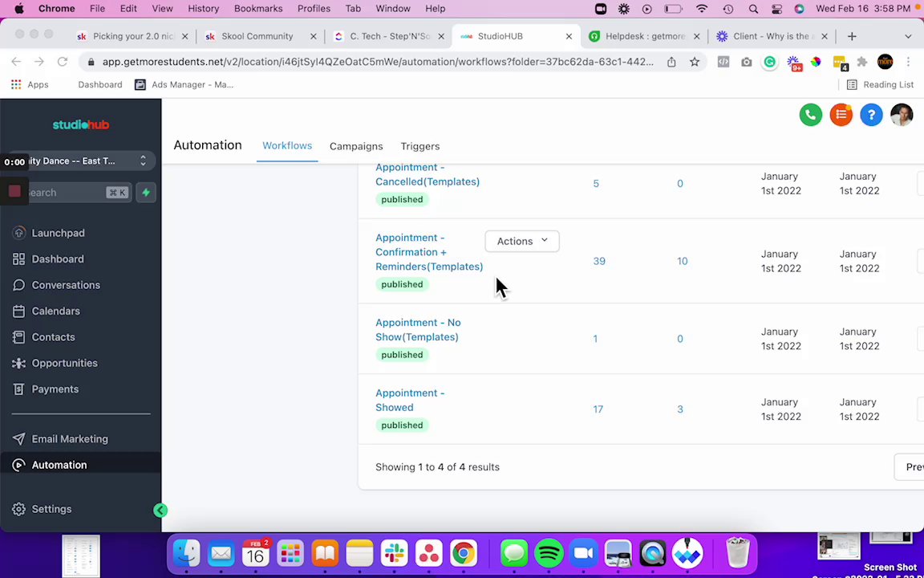Switch to the Campaigns tab
The width and height of the screenshot is (924, 578).
(356, 146)
